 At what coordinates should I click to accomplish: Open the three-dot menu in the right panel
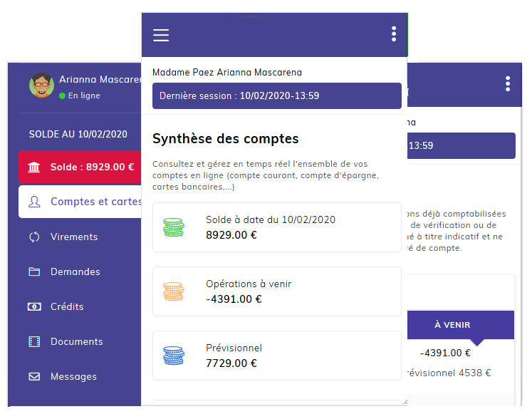(508, 83)
